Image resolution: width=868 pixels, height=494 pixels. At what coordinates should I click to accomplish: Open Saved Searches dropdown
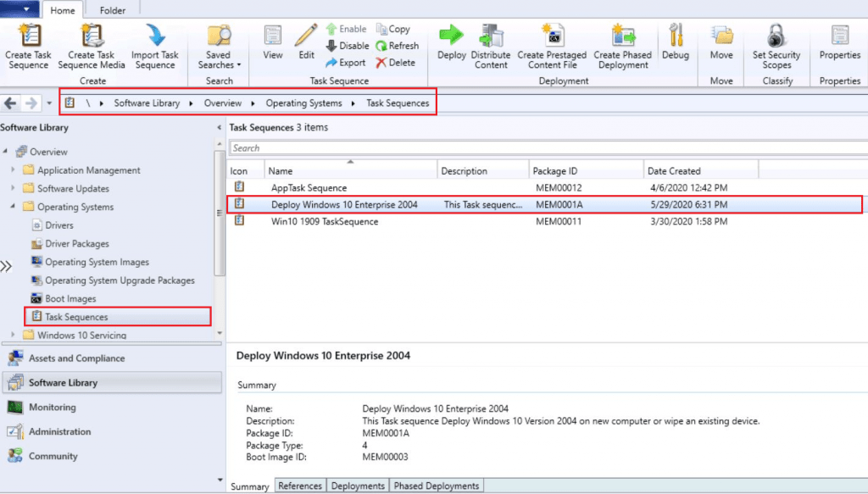click(220, 47)
